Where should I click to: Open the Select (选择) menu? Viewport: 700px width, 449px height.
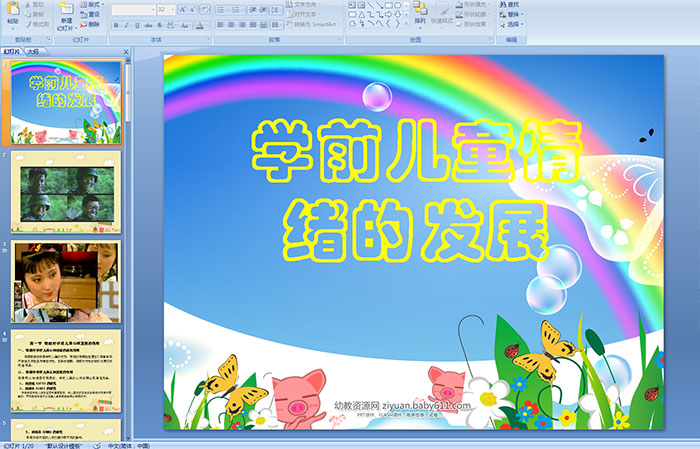coord(512,24)
